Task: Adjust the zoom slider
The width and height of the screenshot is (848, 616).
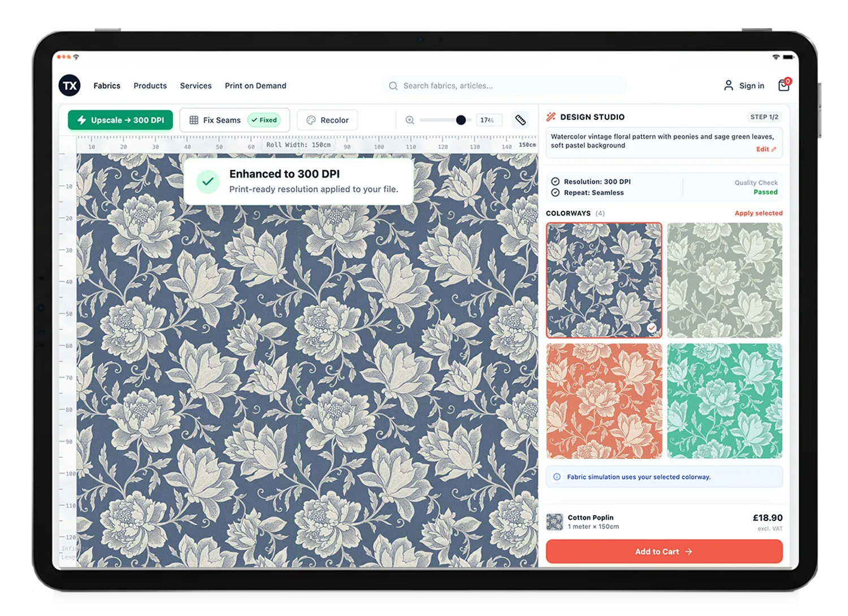Action: coord(461,120)
